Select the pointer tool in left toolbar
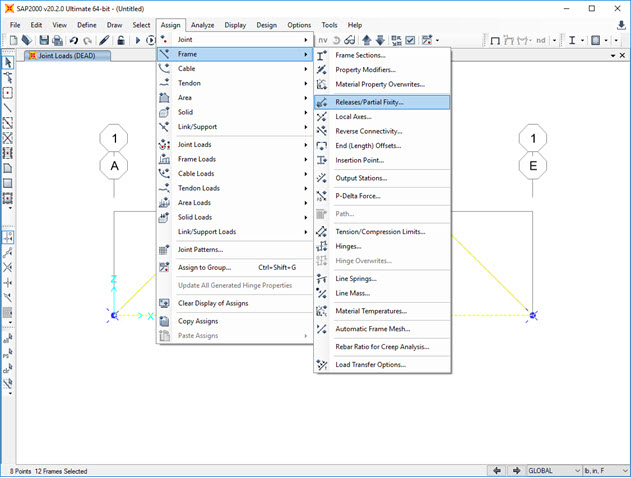The image size is (631, 478). 8,62
